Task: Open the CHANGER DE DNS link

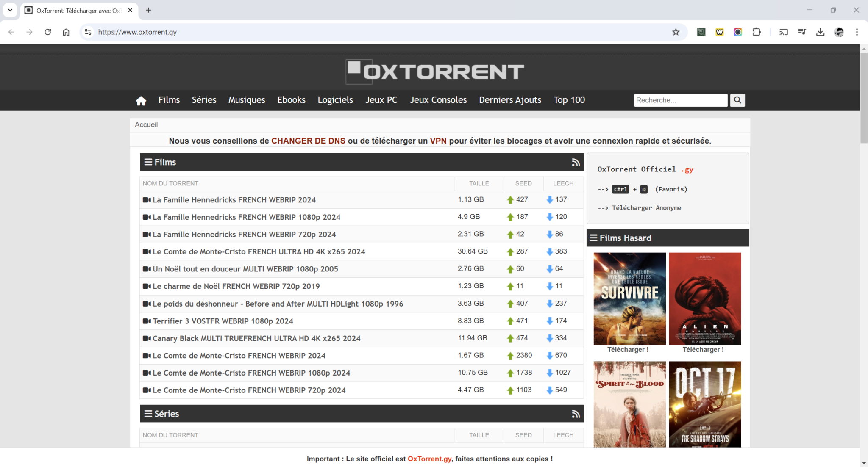Action: 308,141
